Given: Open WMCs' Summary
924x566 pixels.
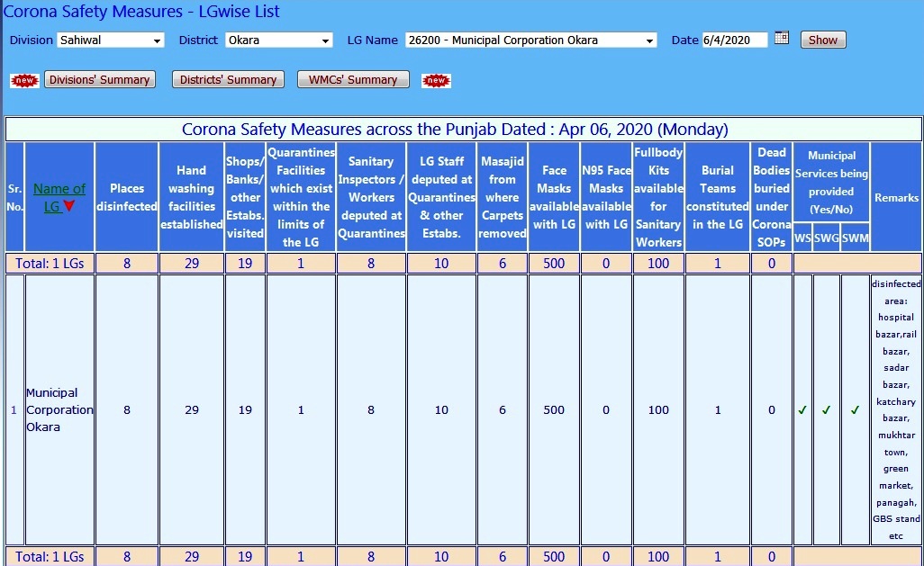Looking at the screenshot, I should coord(353,79).
